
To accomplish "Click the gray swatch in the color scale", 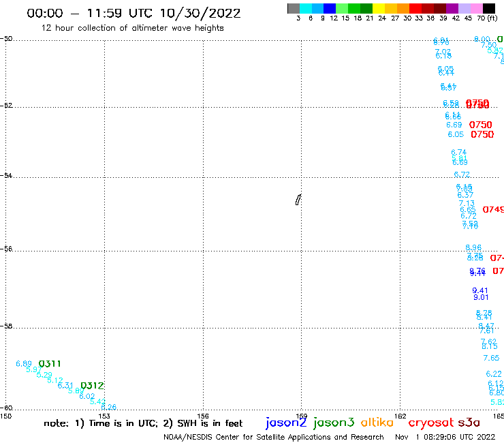I will [x=294, y=8].
